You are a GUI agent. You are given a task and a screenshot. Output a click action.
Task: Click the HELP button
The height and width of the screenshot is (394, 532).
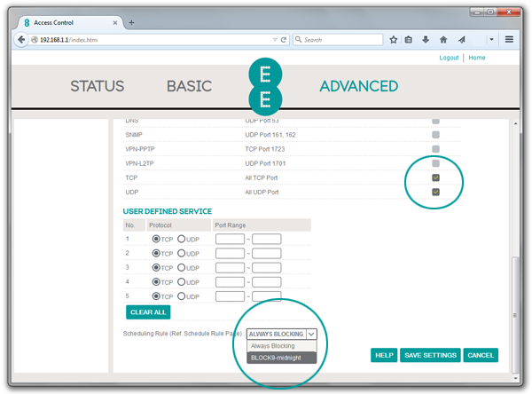coord(384,355)
